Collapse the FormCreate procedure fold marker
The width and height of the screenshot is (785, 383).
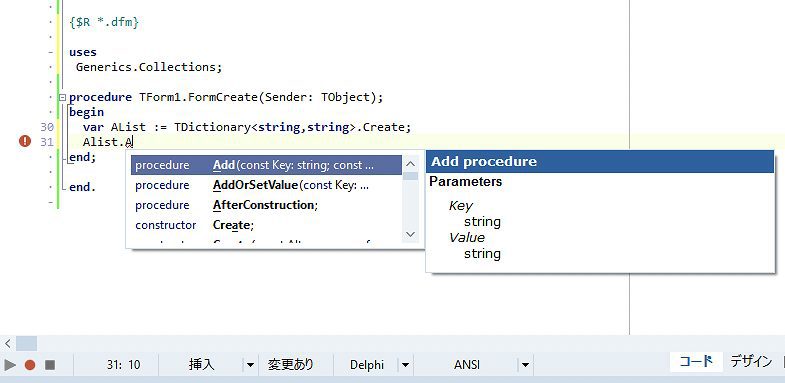click(x=63, y=97)
